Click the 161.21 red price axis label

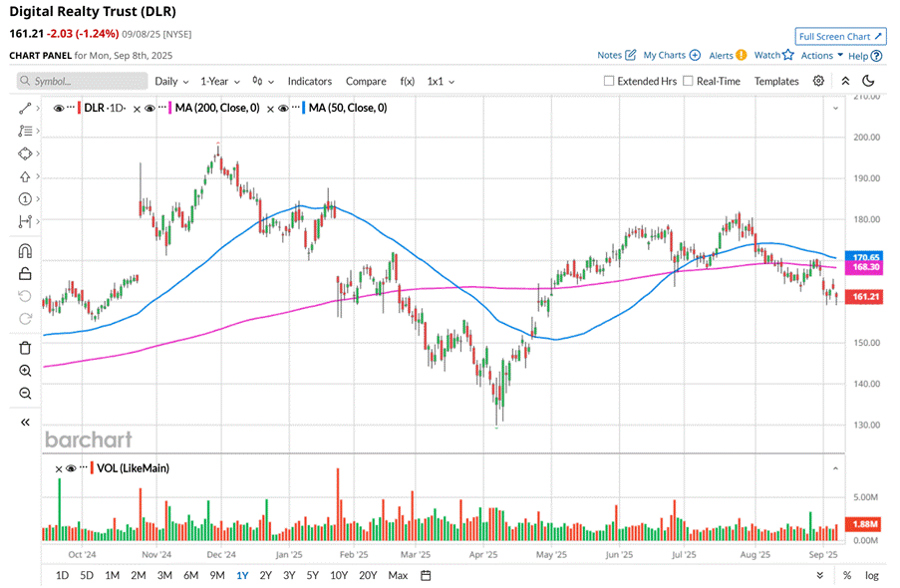[864, 297]
